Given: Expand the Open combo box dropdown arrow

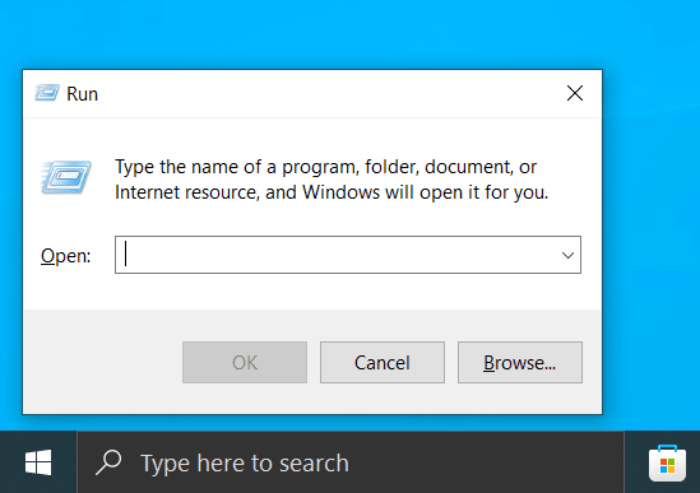Looking at the screenshot, I should click(568, 255).
